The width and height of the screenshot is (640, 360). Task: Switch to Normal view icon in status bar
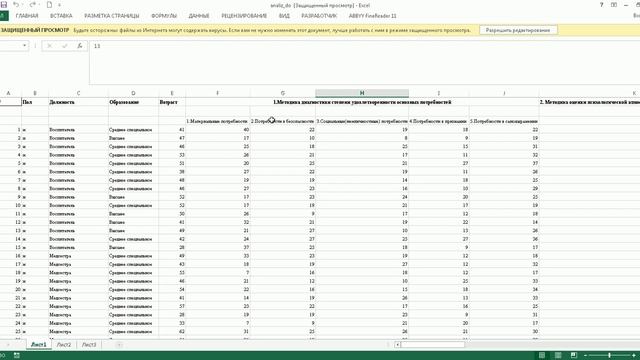pos(542,356)
